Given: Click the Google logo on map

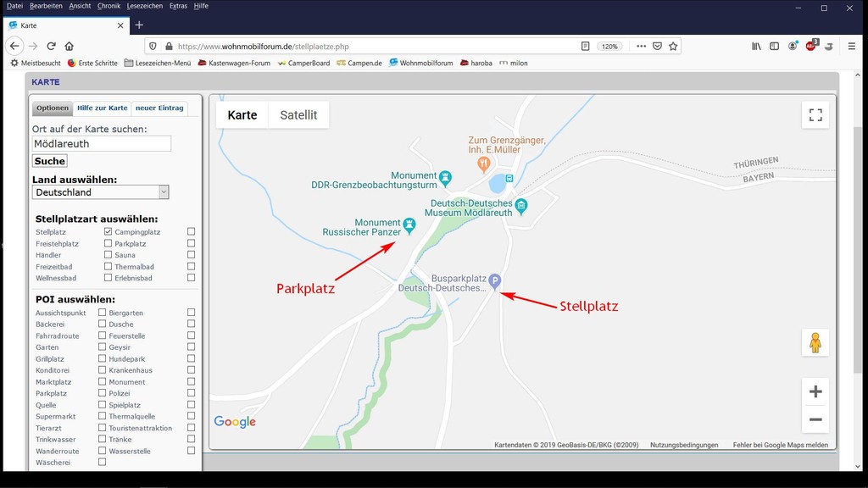Looking at the screenshot, I should point(235,422).
